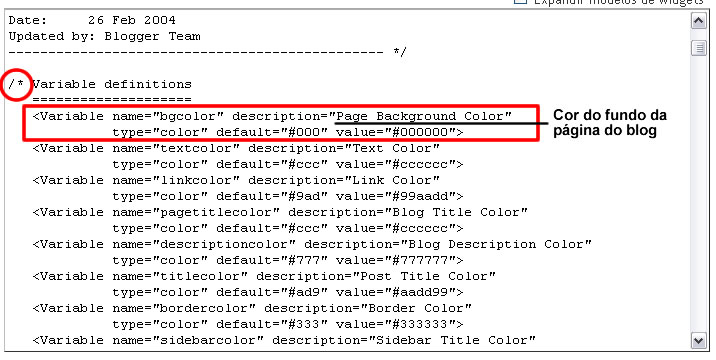Click the Variable name="pagetitlecolor" line
Screen dimensions: 716x360
280,212
